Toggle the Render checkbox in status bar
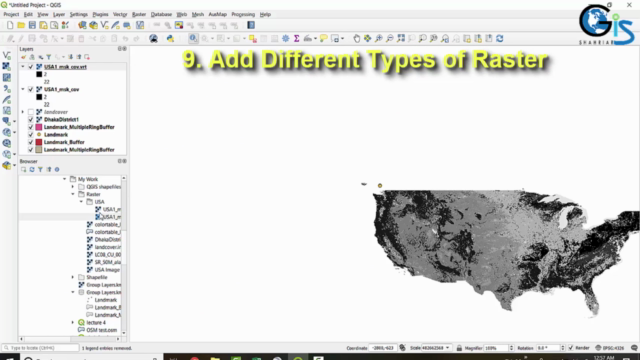This screenshot has height=360, width=640. click(571, 348)
